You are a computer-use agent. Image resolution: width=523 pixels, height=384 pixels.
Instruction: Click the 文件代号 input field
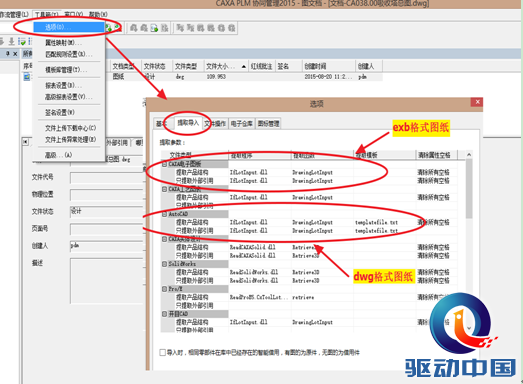(x=106, y=178)
